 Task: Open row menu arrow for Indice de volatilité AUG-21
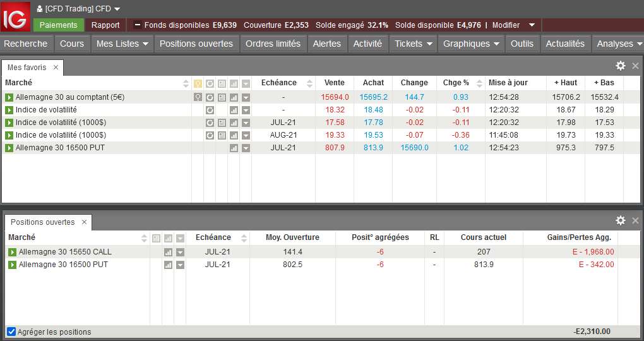tap(246, 135)
